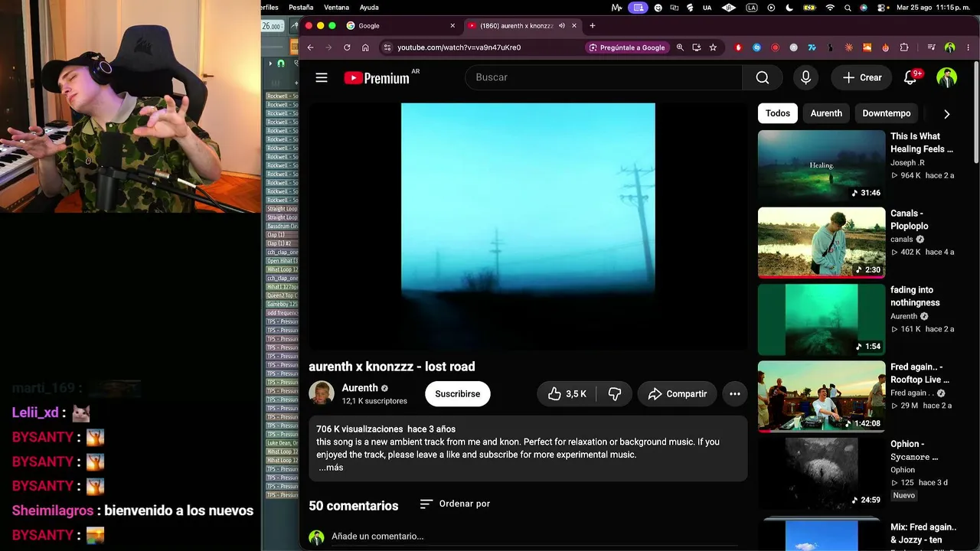Open the Aurenth channel avatar

pos(322,393)
